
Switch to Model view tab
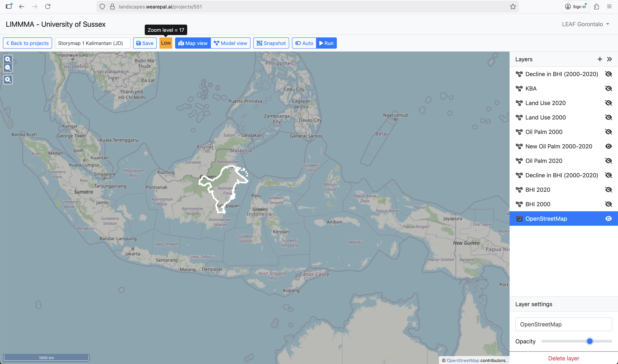[231, 43]
